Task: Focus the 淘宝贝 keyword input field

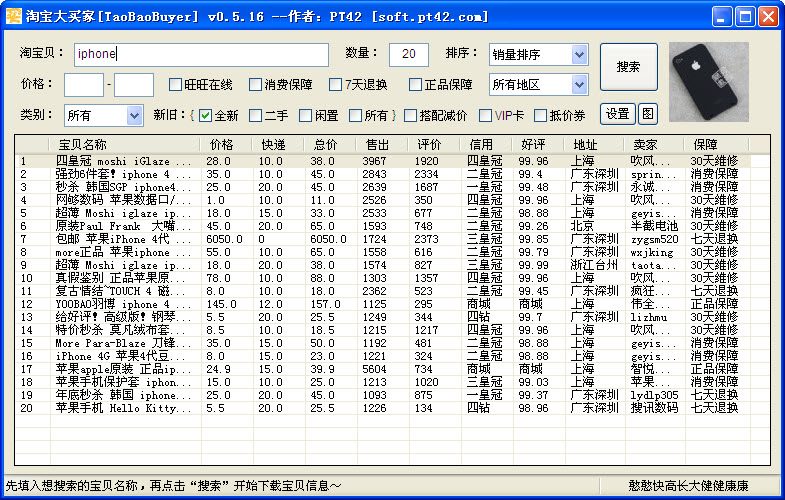Action: coord(201,55)
